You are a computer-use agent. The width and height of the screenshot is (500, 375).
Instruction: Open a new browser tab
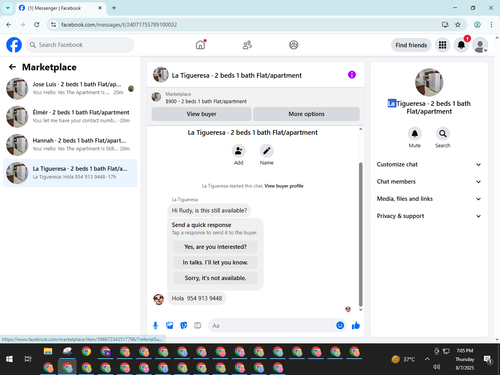pos(114,8)
